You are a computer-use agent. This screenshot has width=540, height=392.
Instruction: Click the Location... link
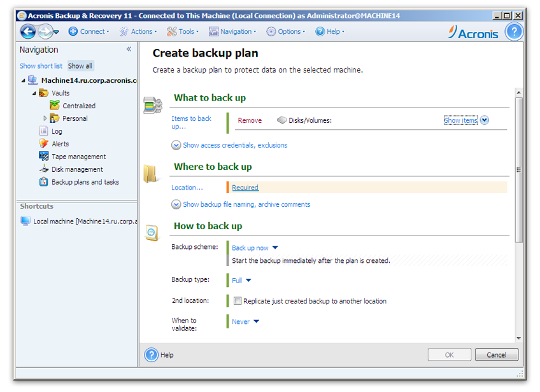187,188
